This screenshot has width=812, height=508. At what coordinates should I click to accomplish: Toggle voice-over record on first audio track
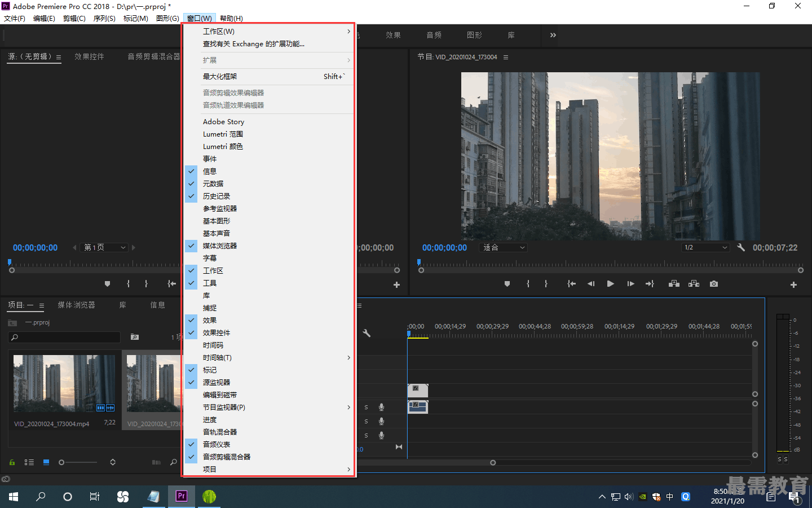(x=382, y=407)
